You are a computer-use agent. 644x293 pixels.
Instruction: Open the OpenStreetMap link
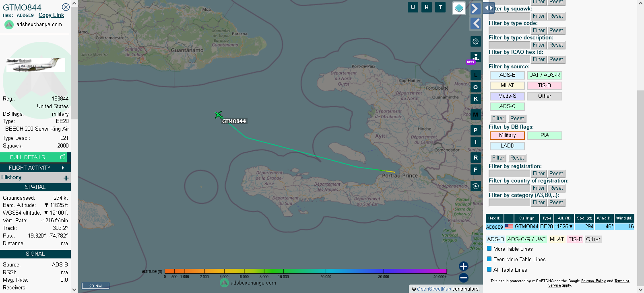[434, 289]
